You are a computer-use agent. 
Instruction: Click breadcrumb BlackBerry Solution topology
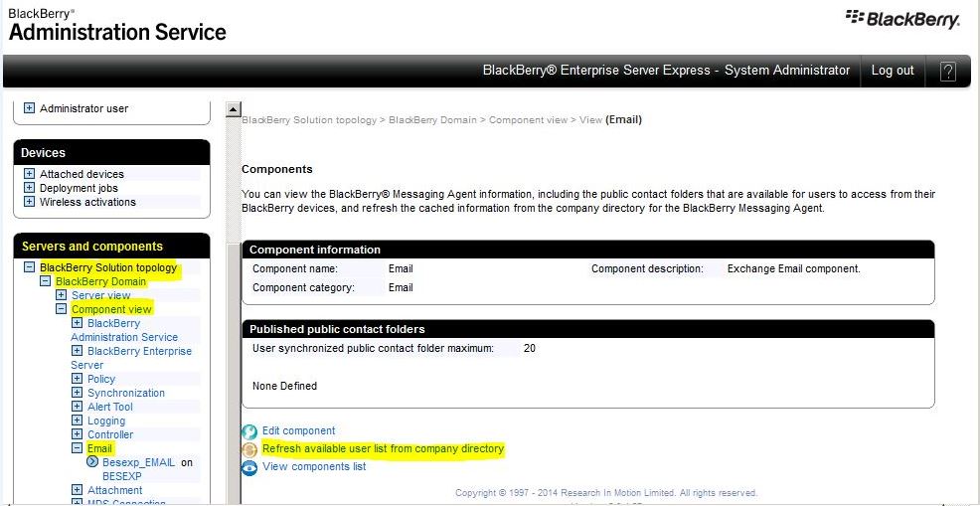(x=309, y=119)
